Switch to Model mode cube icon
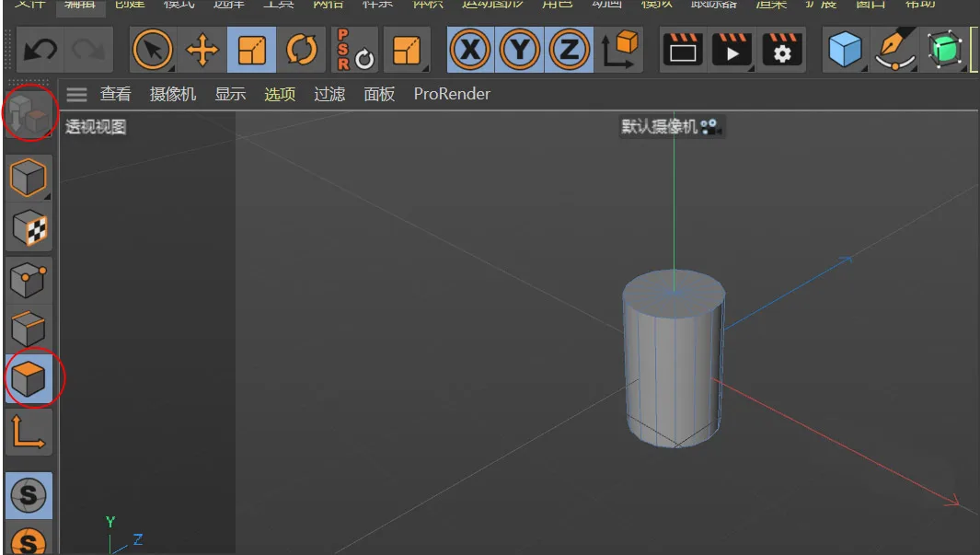Screen dimensions: 980x555 pyautogui.click(x=29, y=178)
